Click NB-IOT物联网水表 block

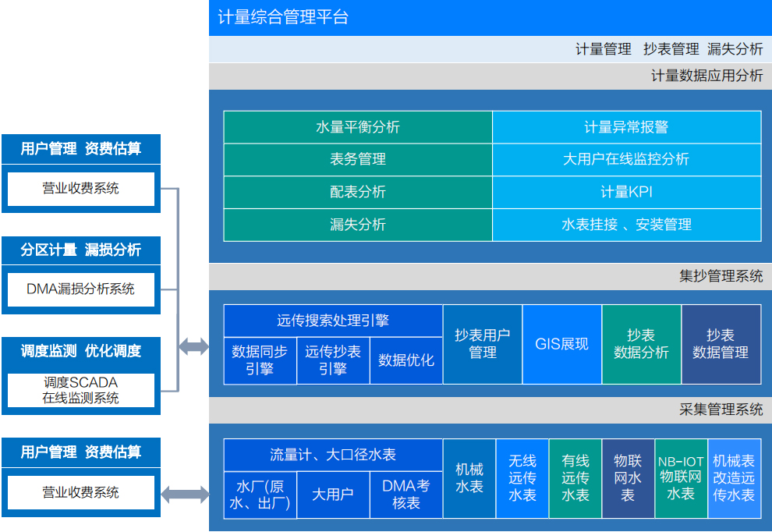tap(681, 478)
